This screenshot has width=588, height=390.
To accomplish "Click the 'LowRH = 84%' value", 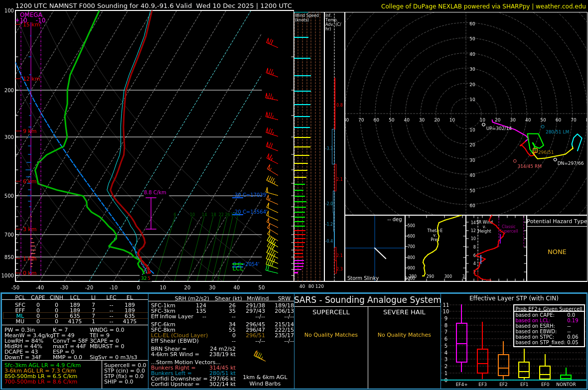I will 24,341.
